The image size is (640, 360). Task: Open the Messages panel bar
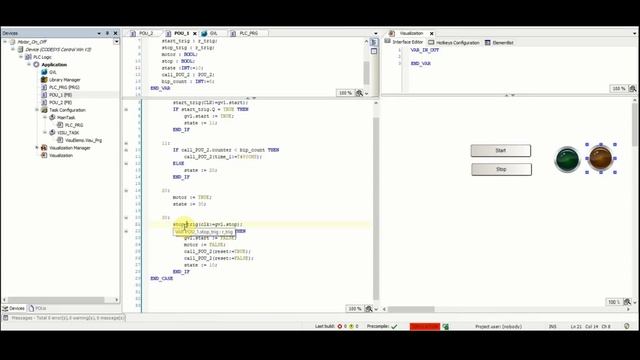point(64,318)
